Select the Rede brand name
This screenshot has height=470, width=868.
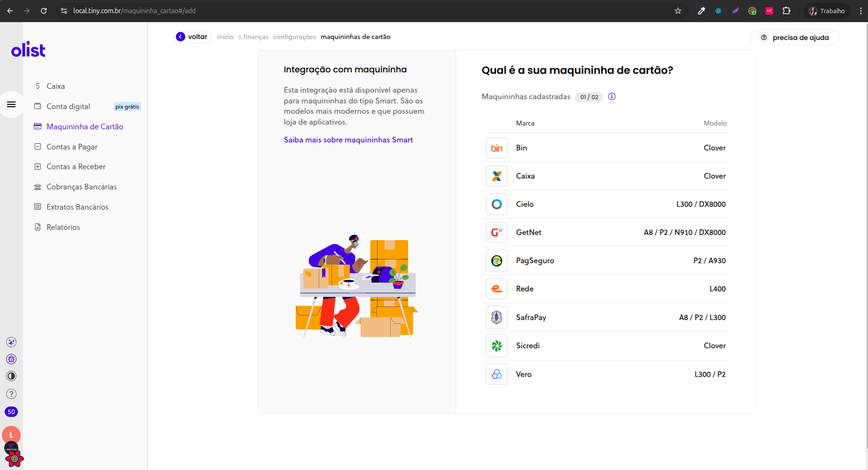[525, 289]
